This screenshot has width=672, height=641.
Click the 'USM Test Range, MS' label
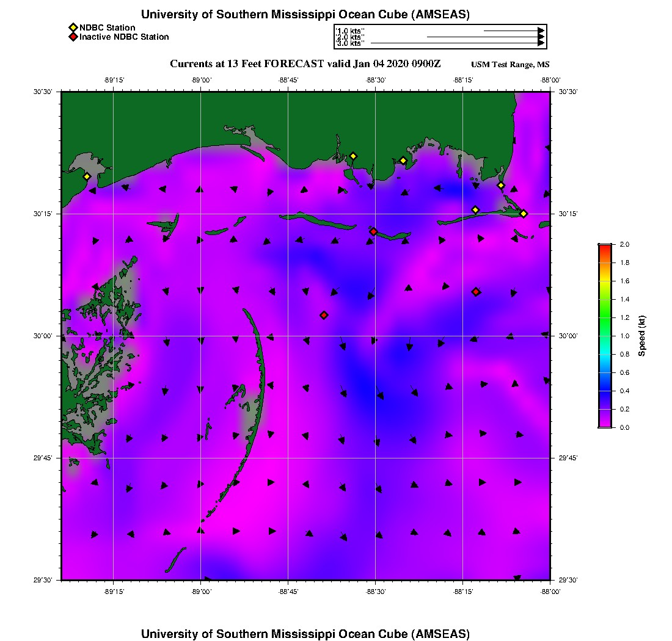510,65
